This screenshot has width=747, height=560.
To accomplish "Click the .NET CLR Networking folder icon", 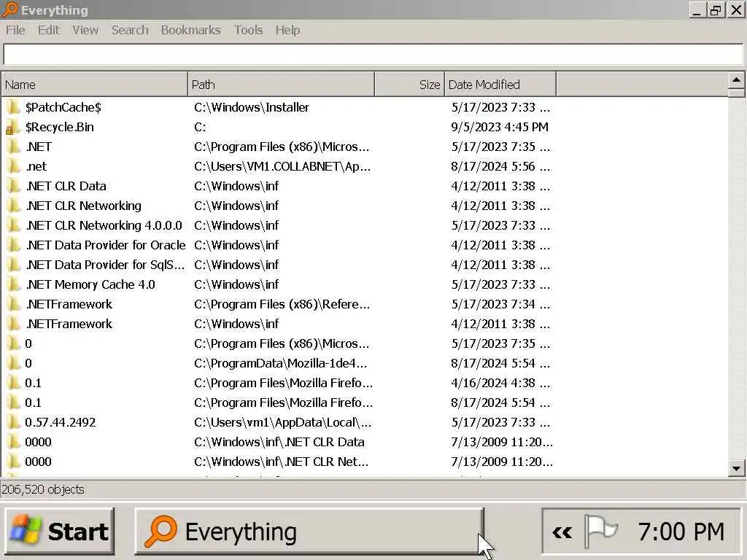I will click(x=13, y=206).
